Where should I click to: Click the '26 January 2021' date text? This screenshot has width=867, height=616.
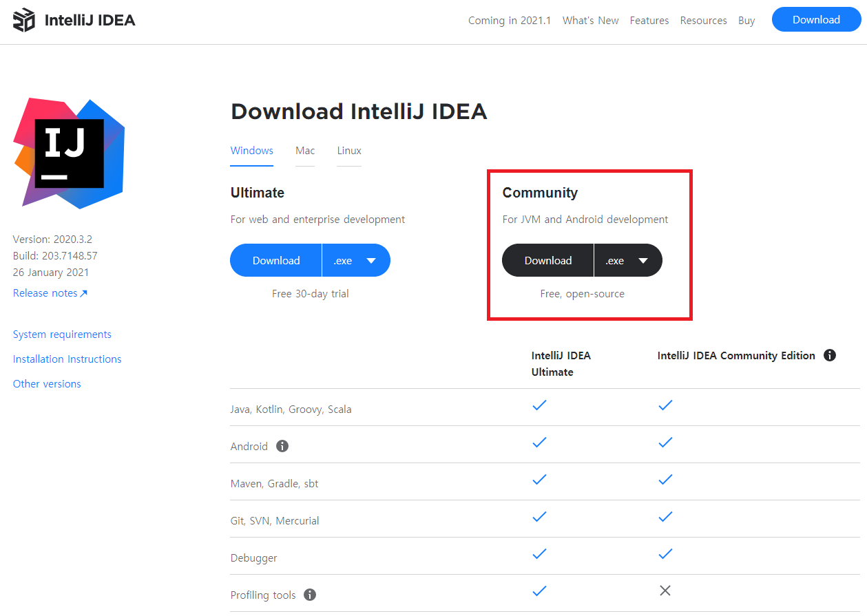[x=51, y=273]
